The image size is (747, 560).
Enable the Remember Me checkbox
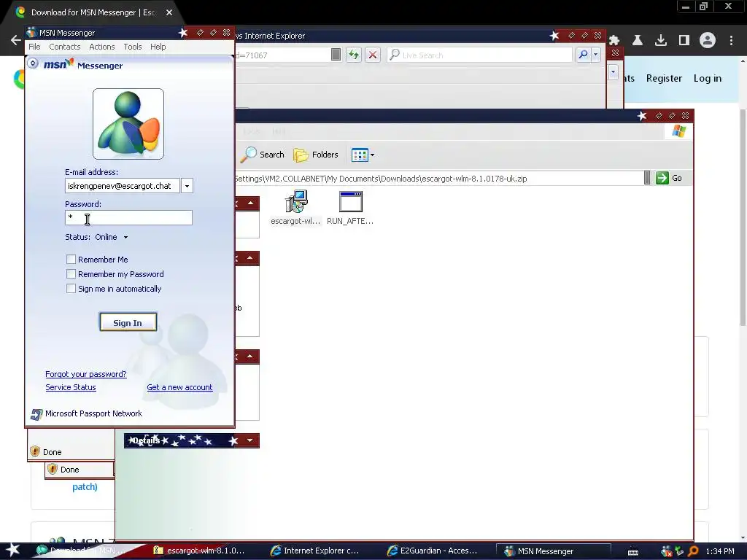pos(71,259)
